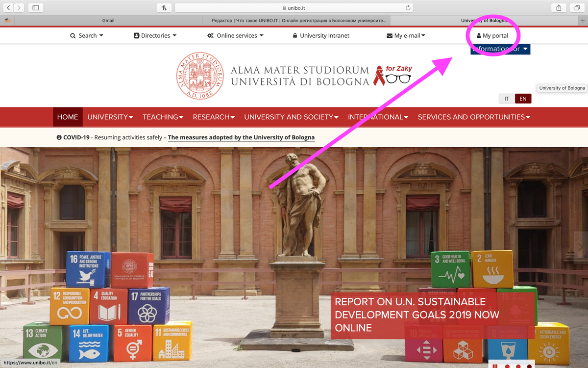This screenshot has width=588, height=368.
Task: Expand the INTERNATIONAL menu
Action: [x=378, y=117]
